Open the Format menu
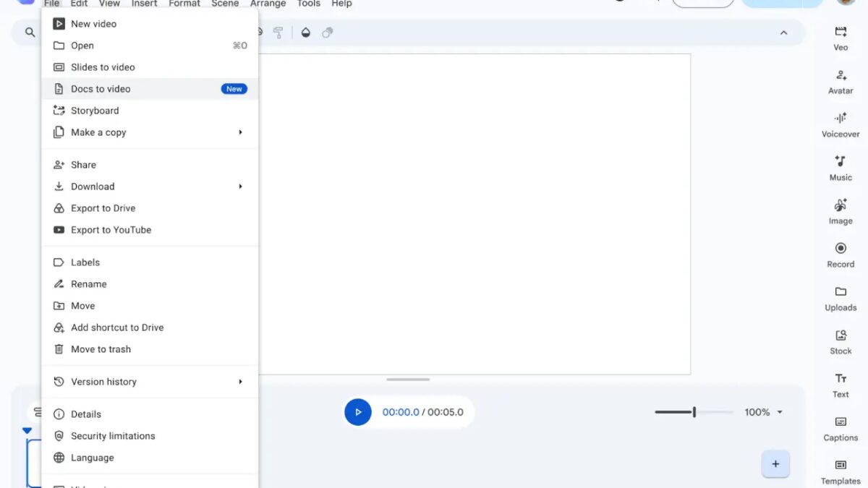Image resolution: width=868 pixels, height=488 pixels. (x=184, y=4)
